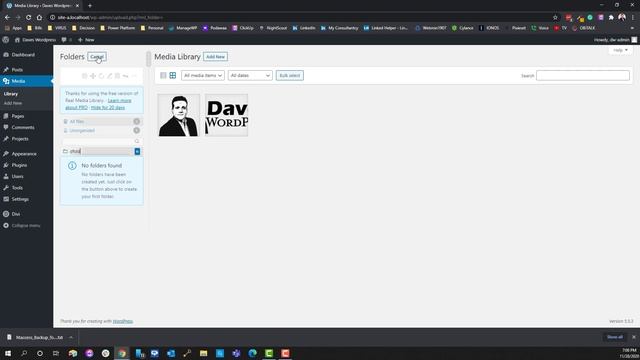Image resolution: width=640 pixels, height=360 pixels.
Task: Expand the Help tab dropdown
Action: coord(620,50)
